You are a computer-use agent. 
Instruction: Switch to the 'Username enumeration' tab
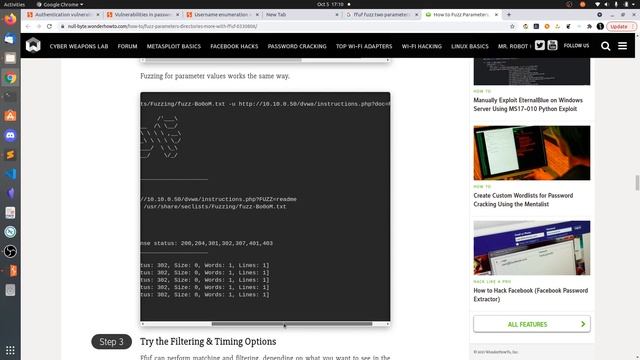222,14
